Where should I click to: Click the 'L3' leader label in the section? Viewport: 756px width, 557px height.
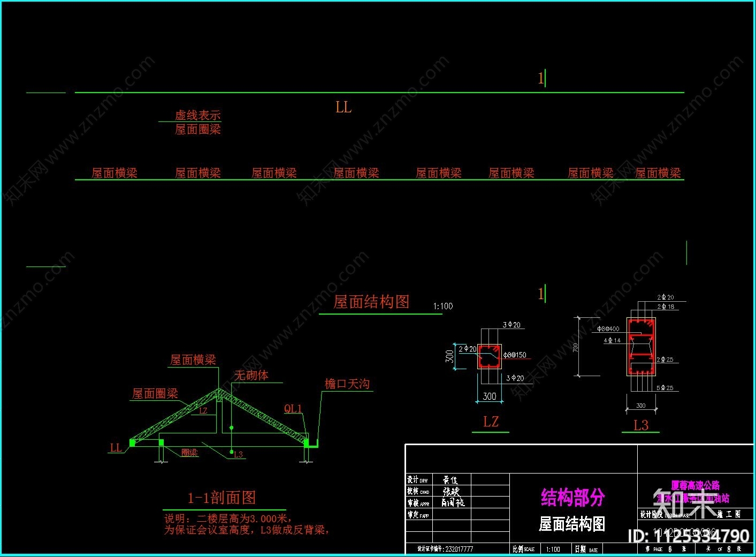(238, 455)
